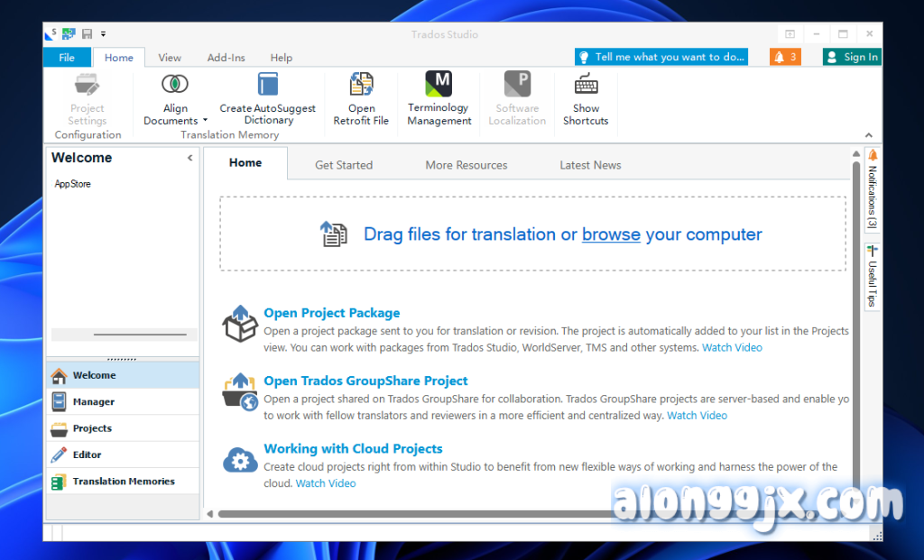Click the Open Project Package box icon

click(240, 325)
